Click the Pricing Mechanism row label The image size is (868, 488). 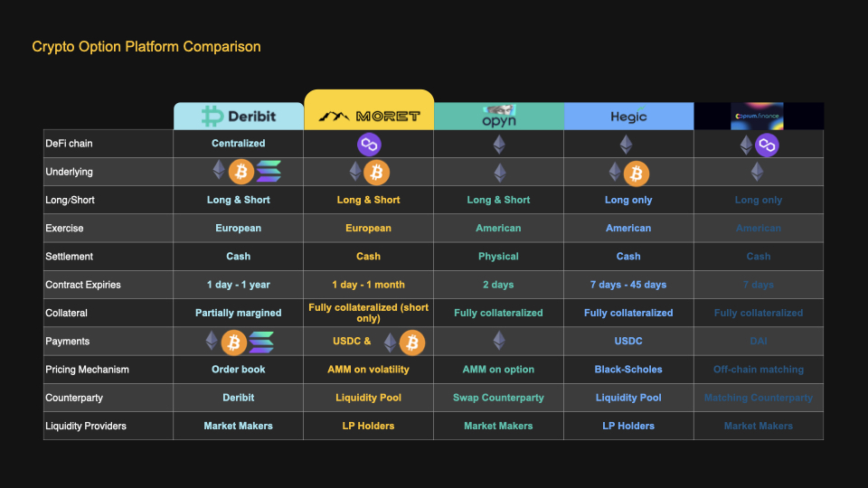coord(87,370)
